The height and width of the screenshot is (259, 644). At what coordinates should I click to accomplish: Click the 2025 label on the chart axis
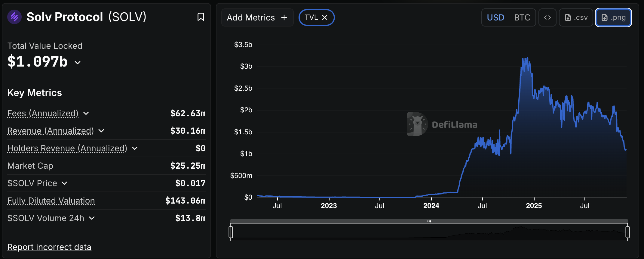534,206
